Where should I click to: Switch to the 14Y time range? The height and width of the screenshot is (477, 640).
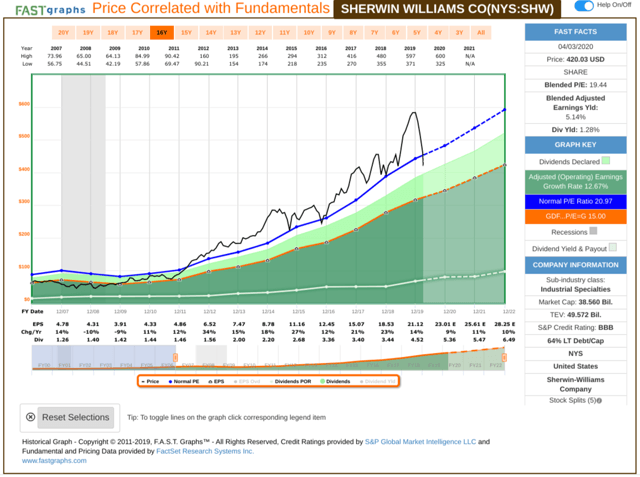point(211,33)
